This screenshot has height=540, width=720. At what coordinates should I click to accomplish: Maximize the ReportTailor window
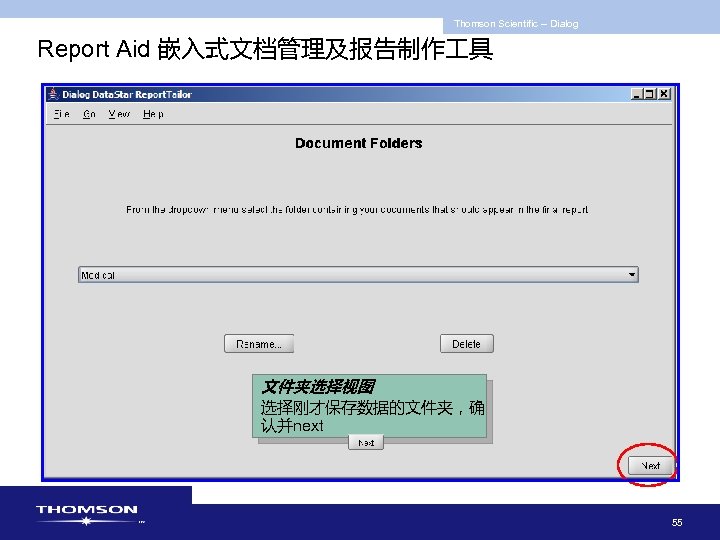tap(649, 94)
